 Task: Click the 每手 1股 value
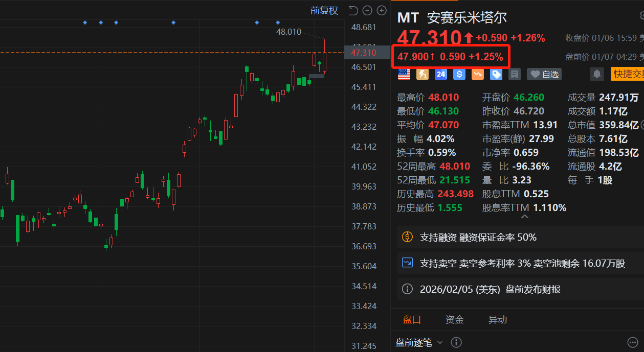pos(605,180)
